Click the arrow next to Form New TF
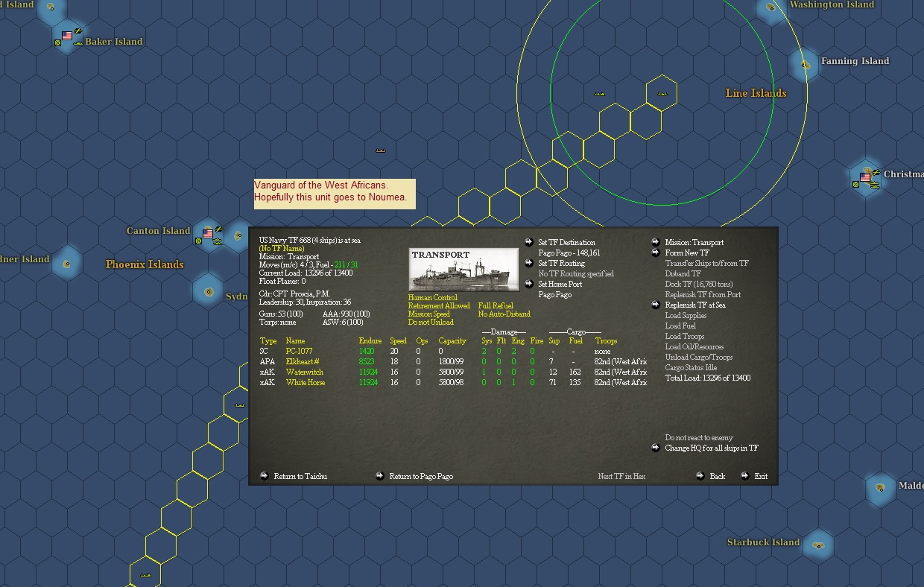Image resolution: width=924 pixels, height=587 pixels. 656,253
